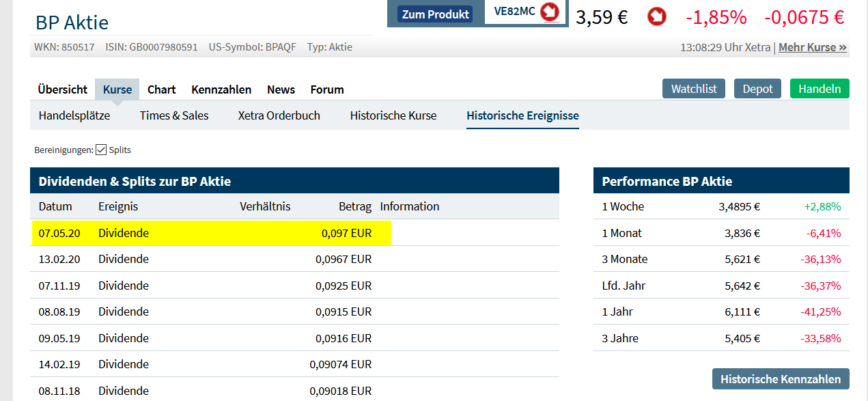868x401 pixels.
Task: Click the -36,13% three-month value
Action: coord(820,259)
